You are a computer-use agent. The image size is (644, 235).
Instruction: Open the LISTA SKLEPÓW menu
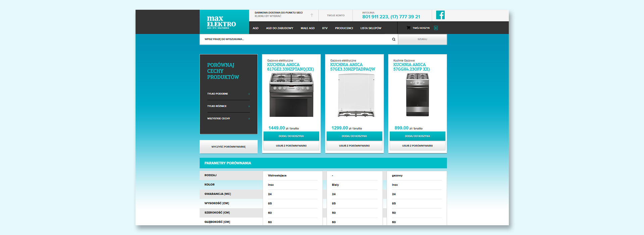pyautogui.click(x=371, y=28)
